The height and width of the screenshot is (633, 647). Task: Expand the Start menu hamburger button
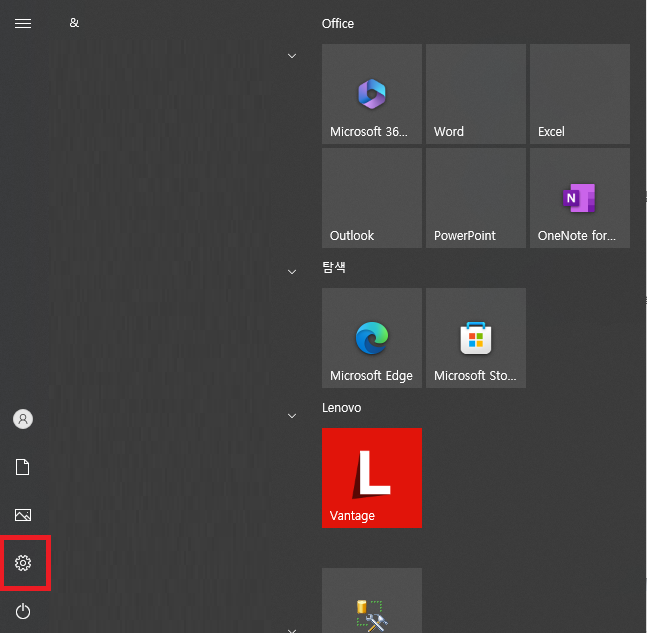click(x=23, y=24)
